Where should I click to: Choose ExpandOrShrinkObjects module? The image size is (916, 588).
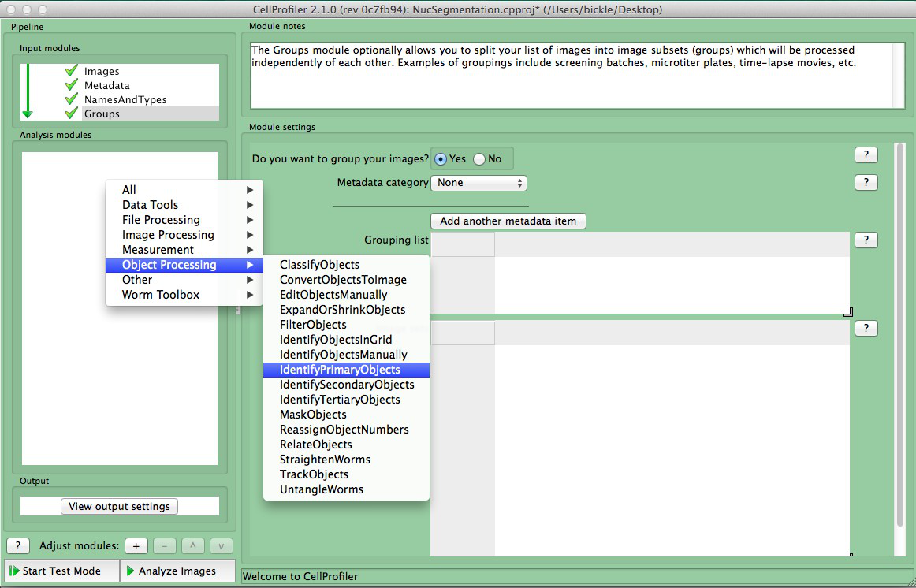346,310
